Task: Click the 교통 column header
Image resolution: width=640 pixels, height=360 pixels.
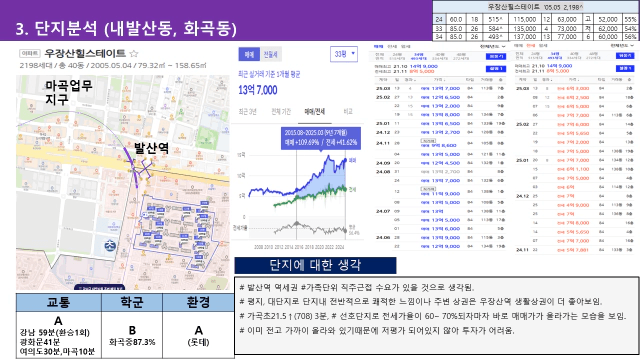Action: [x=59, y=302]
